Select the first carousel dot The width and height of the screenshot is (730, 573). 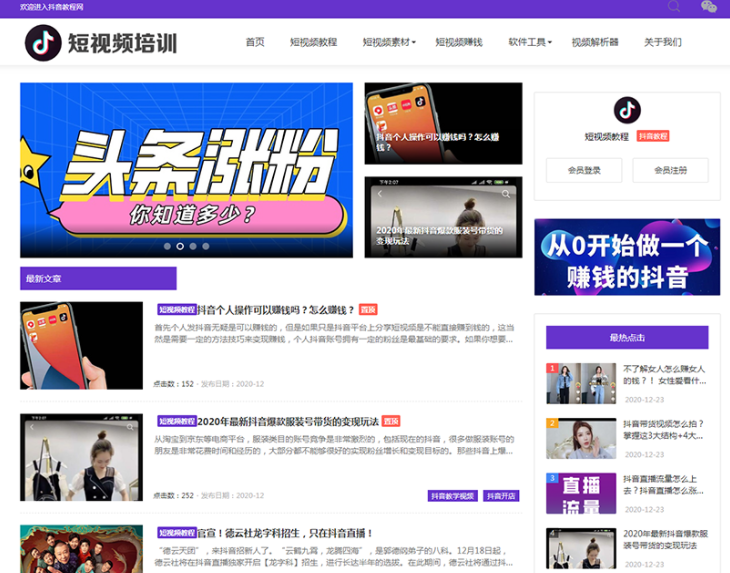(x=167, y=246)
